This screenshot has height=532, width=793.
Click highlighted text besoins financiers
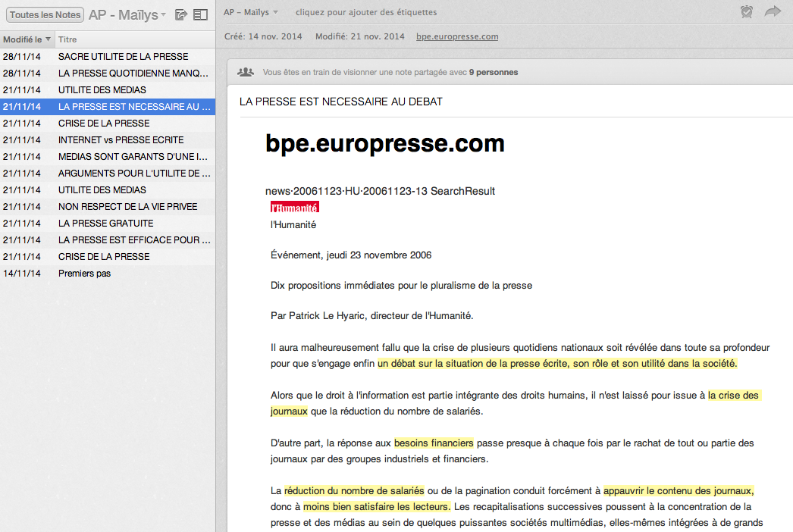click(x=434, y=443)
